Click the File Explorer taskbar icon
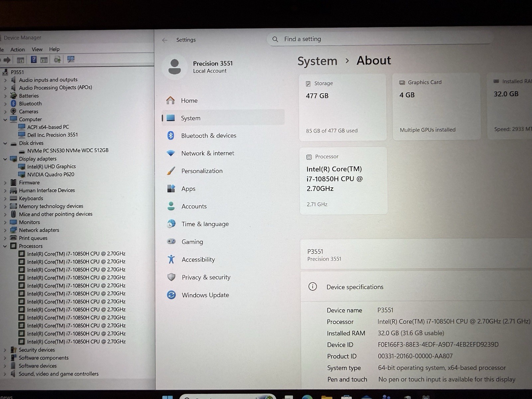532x399 pixels. point(327,397)
